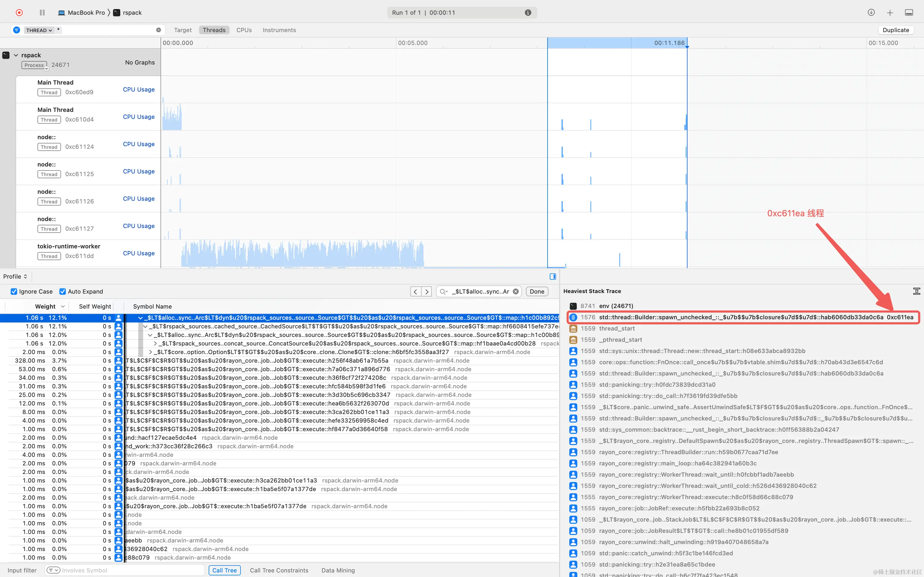Open the THREAD filter dropdown
Viewport: 924px width, 577px height.
pos(38,30)
